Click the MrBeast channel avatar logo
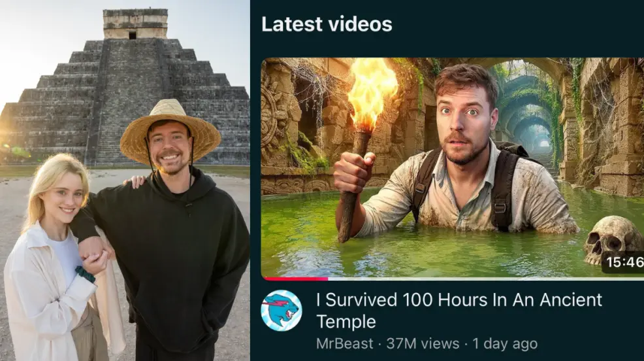This screenshot has width=644, height=361. click(282, 311)
